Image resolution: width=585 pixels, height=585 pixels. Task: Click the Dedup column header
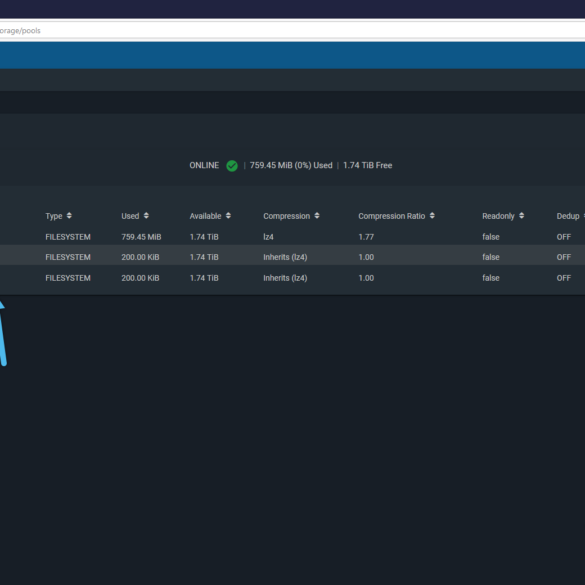pyautogui.click(x=568, y=216)
